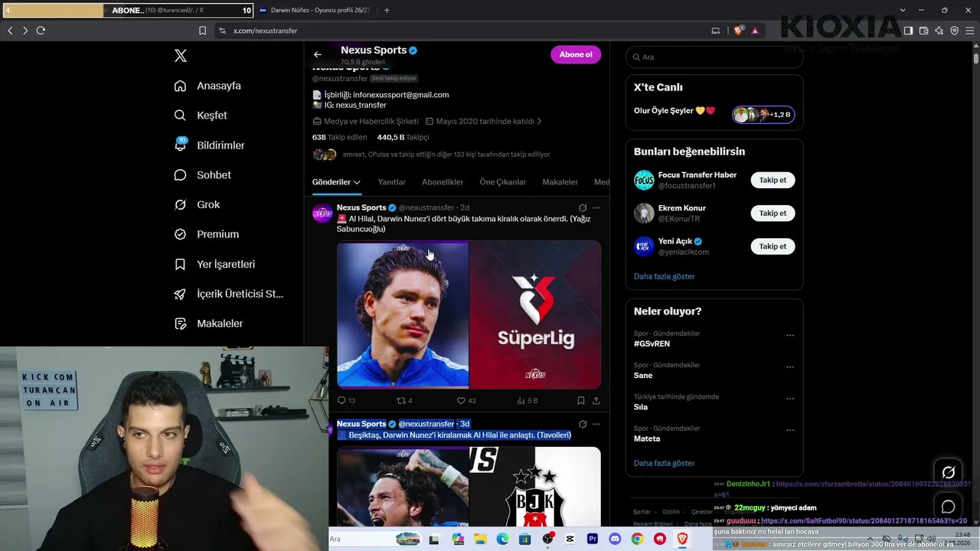Switch to the Makaleler profile tab
This screenshot has height=551, width=980.
[x=560, y=182]
